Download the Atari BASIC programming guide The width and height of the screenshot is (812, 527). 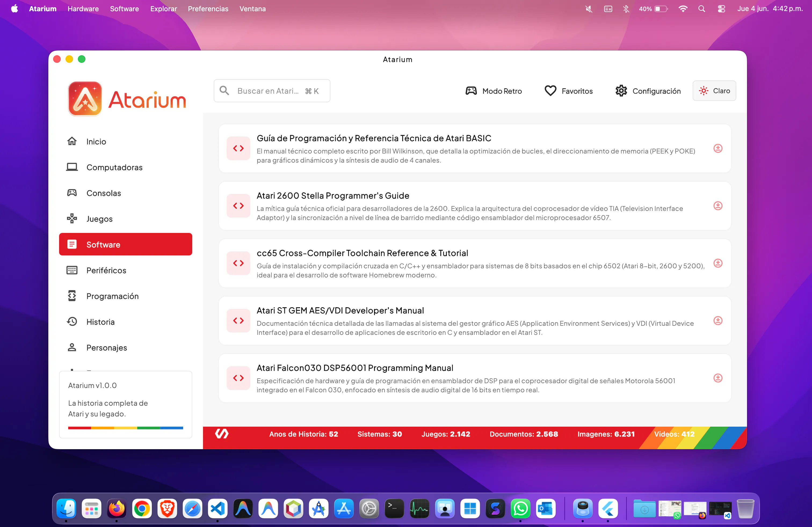click(x=718, y=148)
